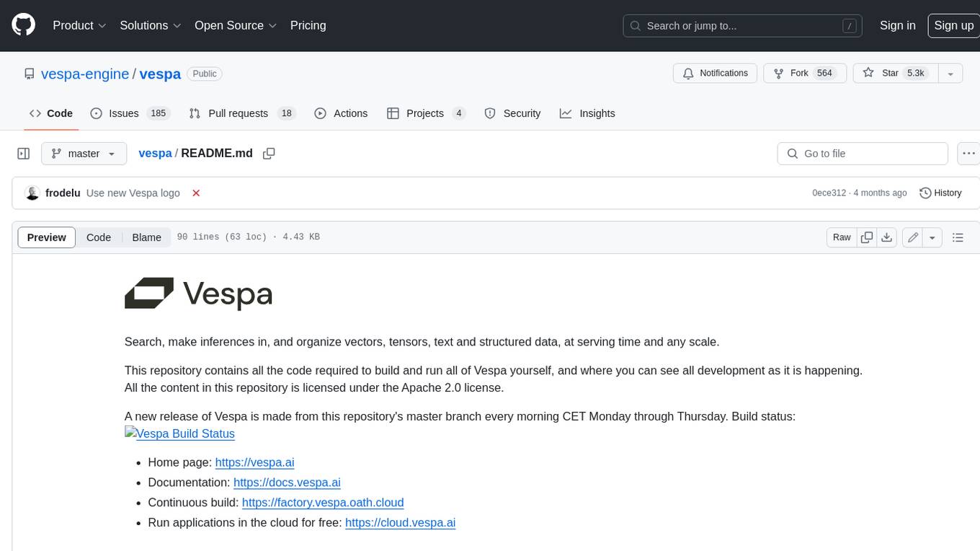Open the https://factory.vespa.oath.cloud link

tap(323, 503)
